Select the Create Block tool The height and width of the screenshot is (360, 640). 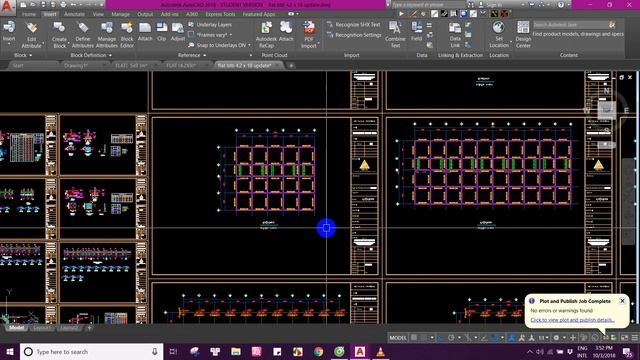59,35
